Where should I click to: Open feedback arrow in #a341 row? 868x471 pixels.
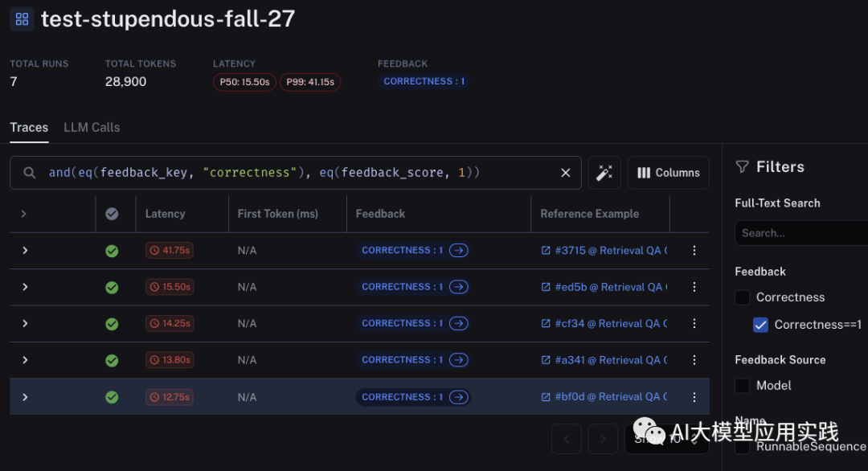[458, 360]
